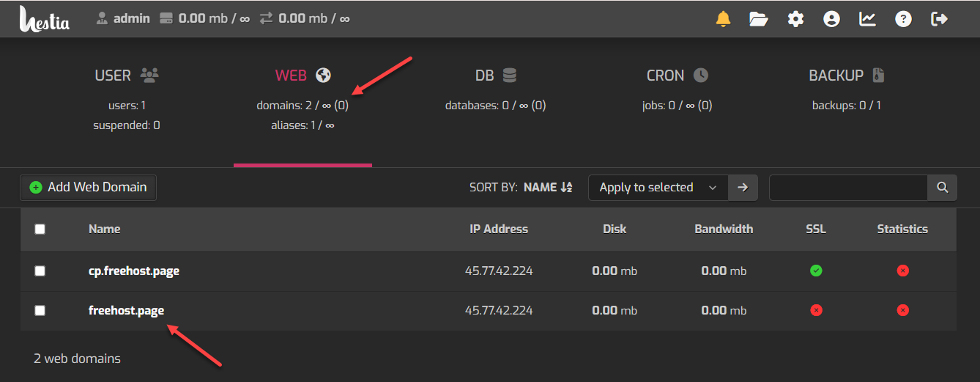Click the help question mark icon

(903, 19)
